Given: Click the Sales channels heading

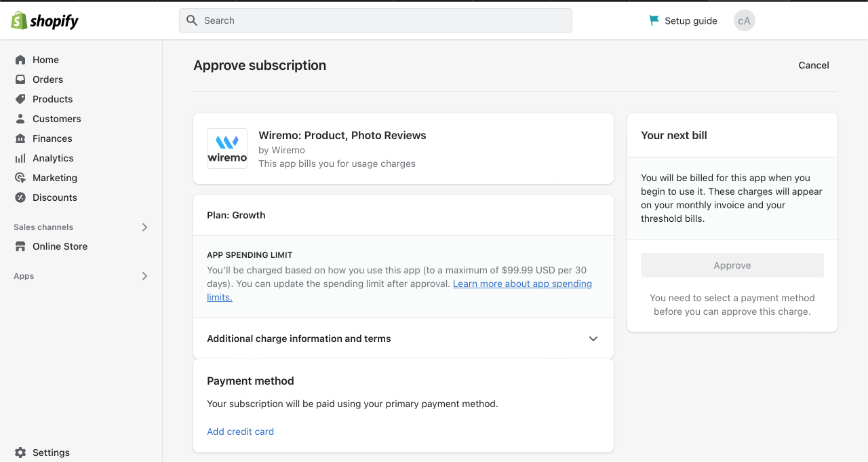Looking at the screenshot, I should pyautogui.click(x=43, y=227).
